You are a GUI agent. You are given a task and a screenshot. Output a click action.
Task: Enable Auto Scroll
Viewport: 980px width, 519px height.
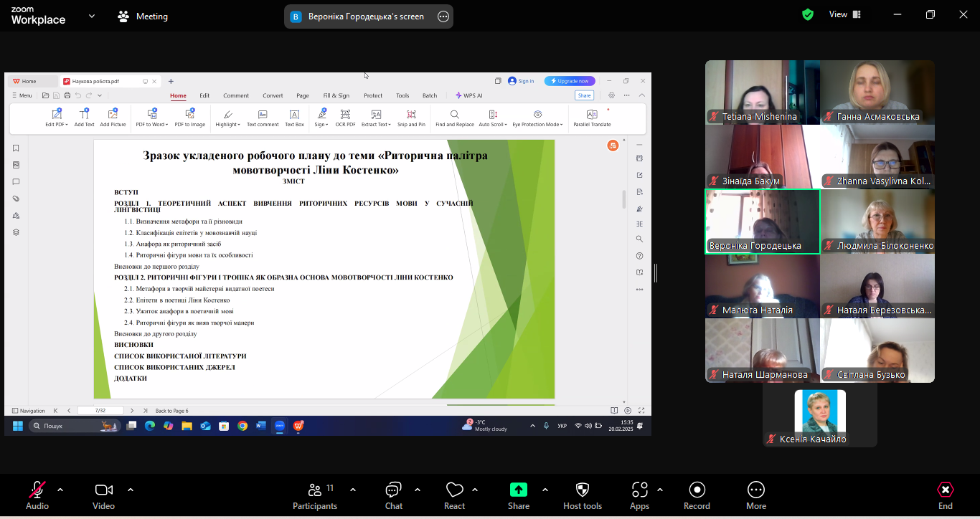(493, 118)
